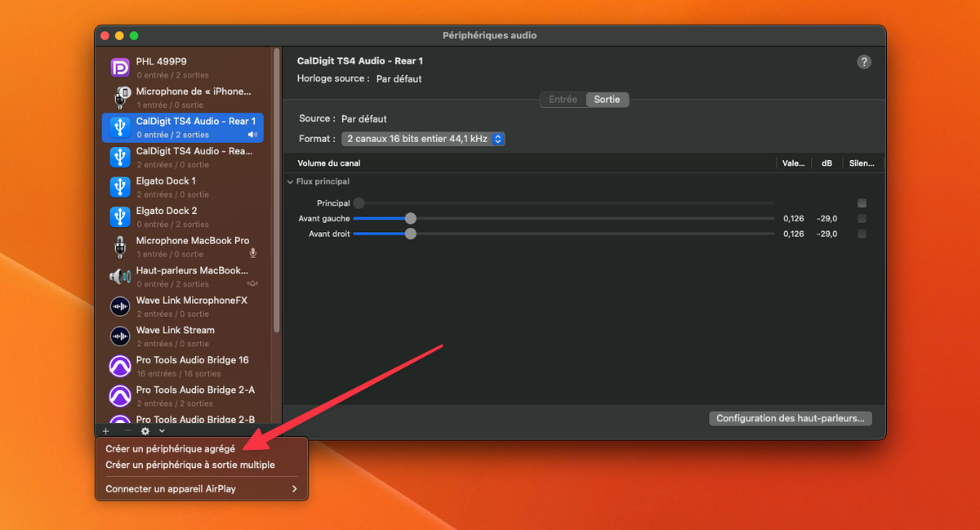Open the help question mark button

pos(864,62)
